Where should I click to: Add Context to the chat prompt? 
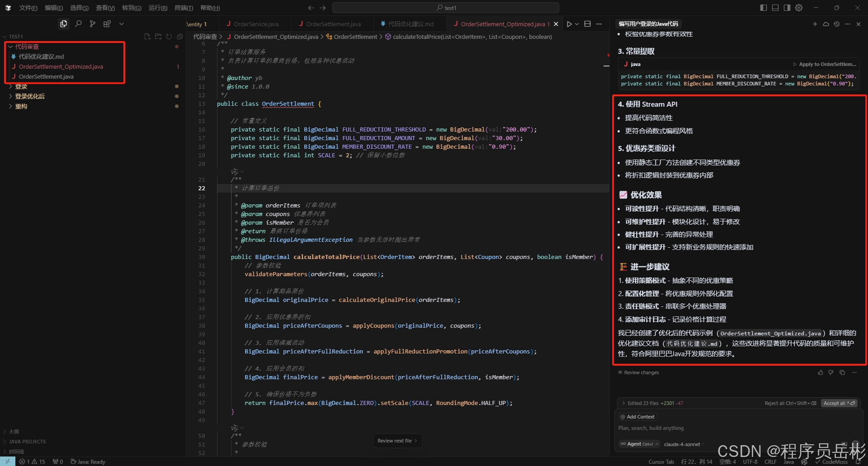tap(637, 417)
